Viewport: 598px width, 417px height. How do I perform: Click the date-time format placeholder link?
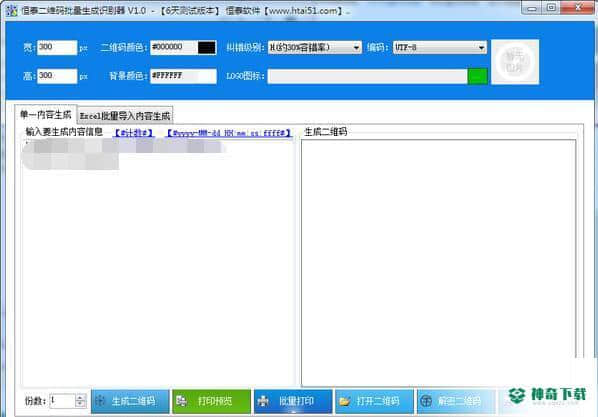click(230, 133)
